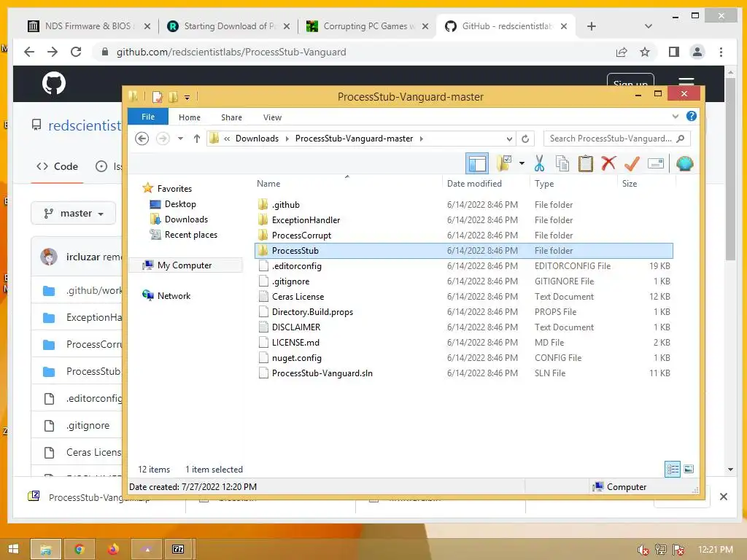Open quick access toolbar customize dropdown
This screenshot has width=747, height=560.
(x=187, y=97)
